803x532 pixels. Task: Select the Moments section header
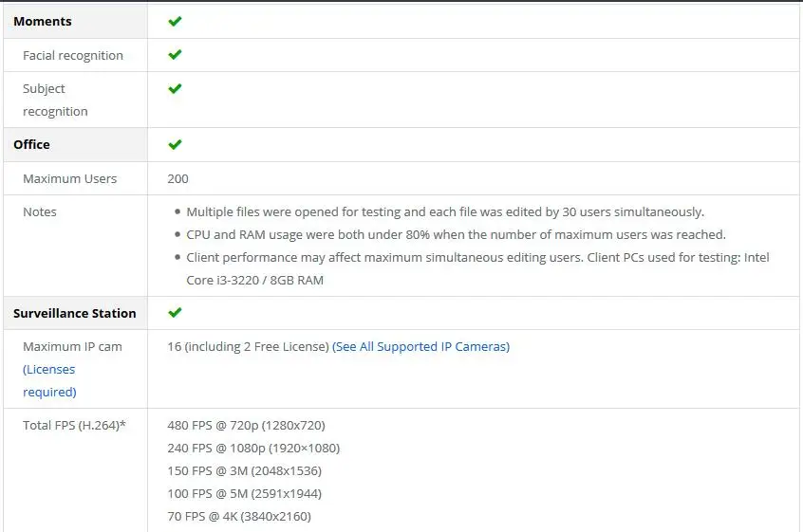coord(43,22)
